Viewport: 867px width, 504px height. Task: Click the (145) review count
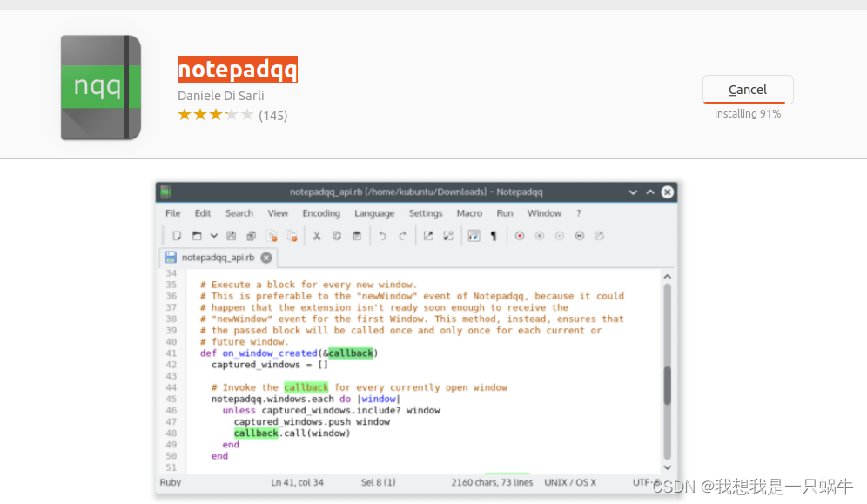273,116
